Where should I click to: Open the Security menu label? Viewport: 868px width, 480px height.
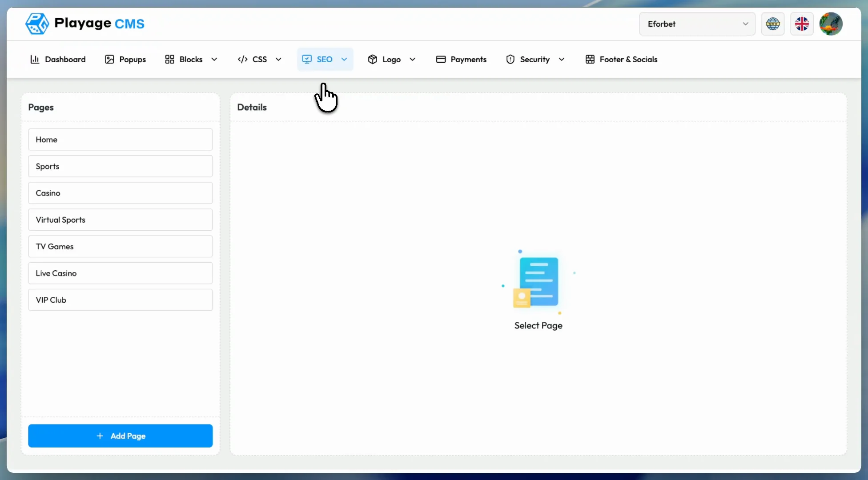535,60
